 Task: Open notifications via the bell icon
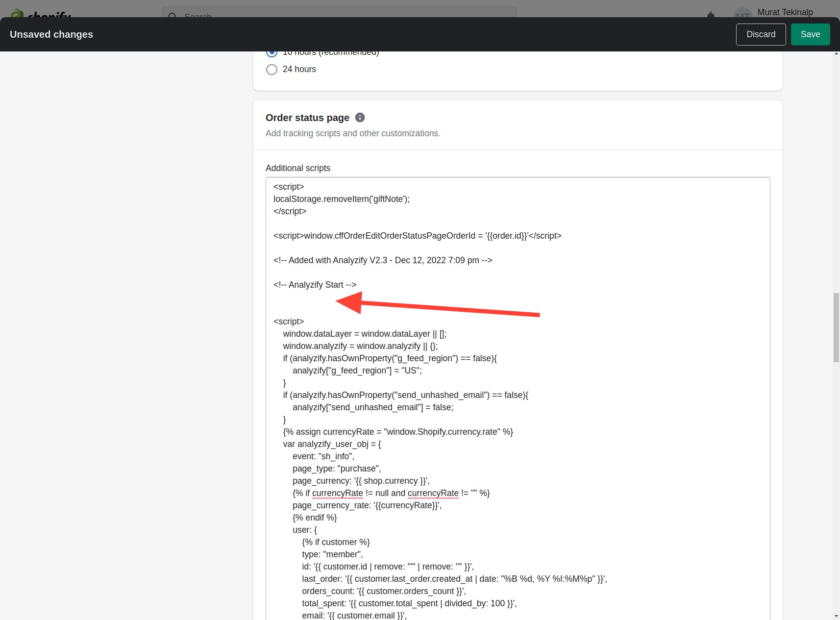(711, 16)
